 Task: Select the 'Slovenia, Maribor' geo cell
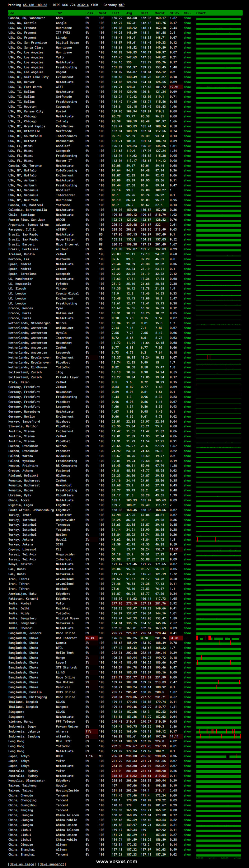(x=24, y=426)
